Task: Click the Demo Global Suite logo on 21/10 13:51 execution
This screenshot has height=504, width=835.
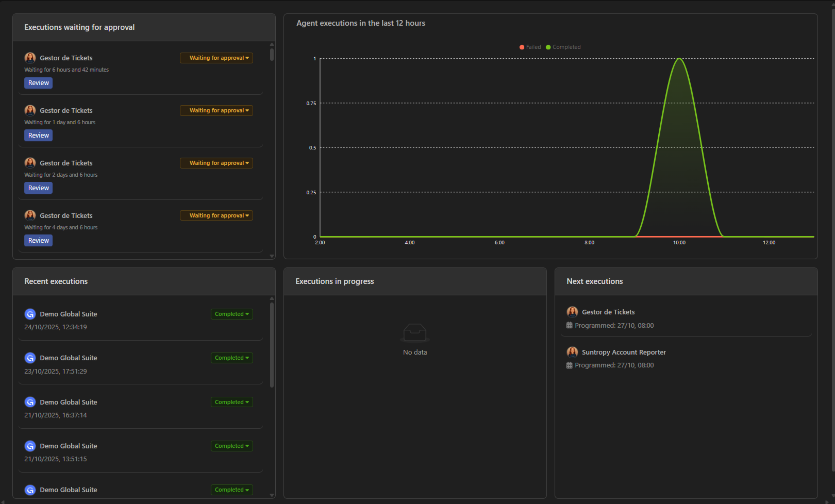Action: (30, 446)
